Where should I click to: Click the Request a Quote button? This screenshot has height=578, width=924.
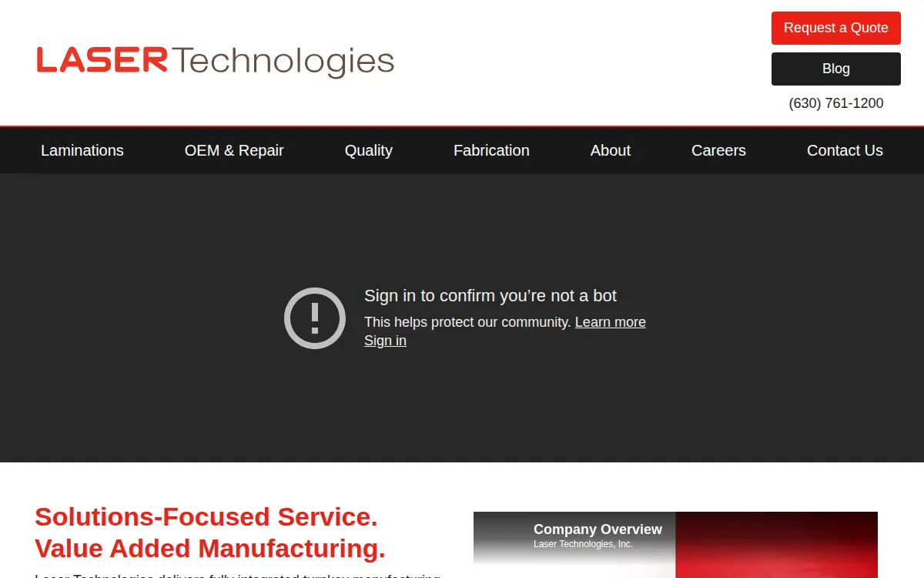(836, 28)
